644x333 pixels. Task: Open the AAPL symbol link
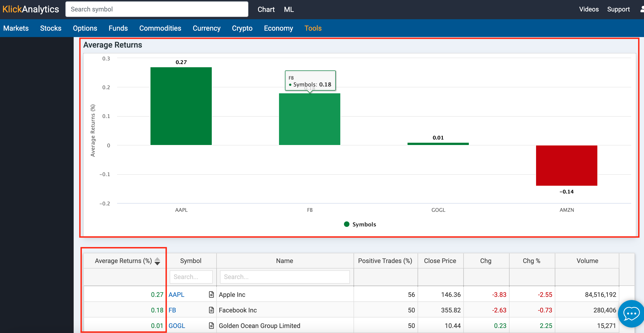[176, 295]
